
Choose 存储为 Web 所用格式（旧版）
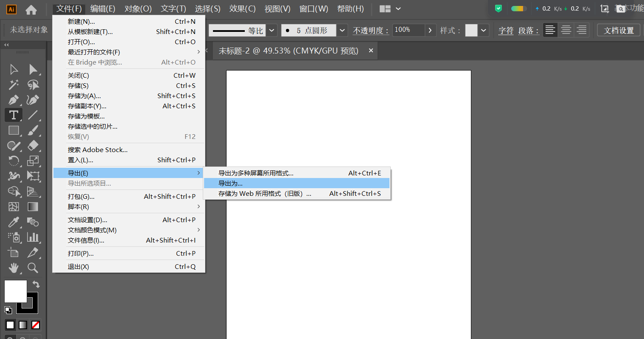[x=297, y=193]
